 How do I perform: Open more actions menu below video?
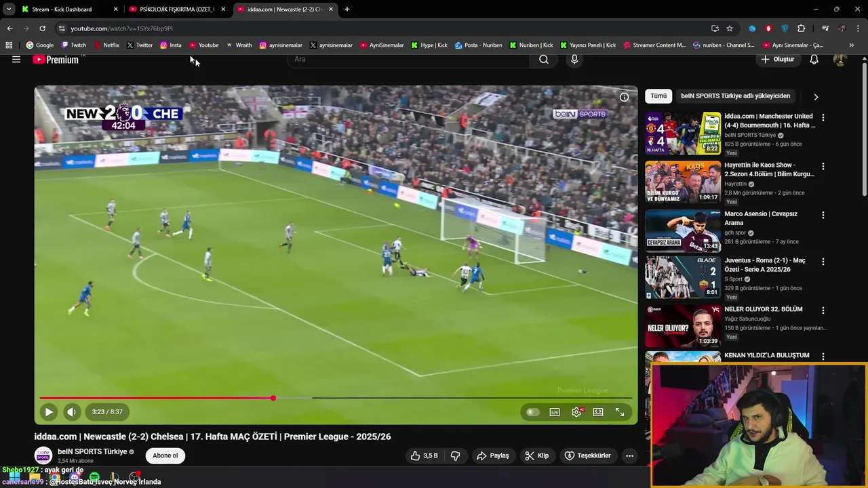(629, 455)
